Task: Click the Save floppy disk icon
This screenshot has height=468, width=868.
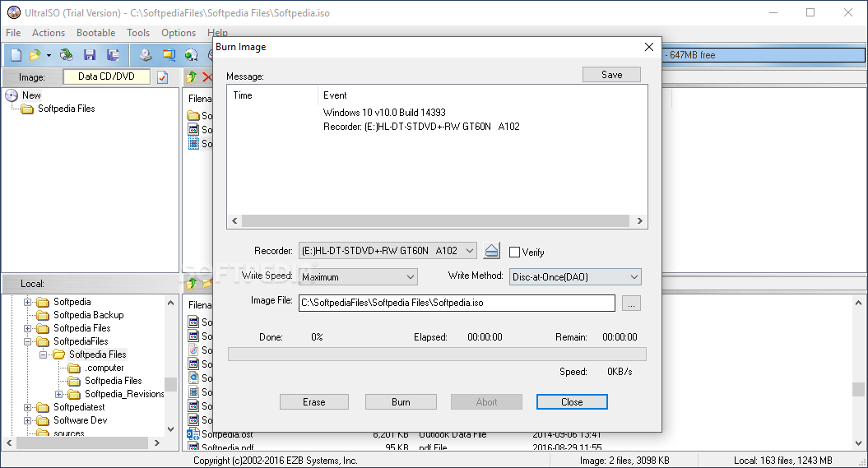Action: pos(90,55)
